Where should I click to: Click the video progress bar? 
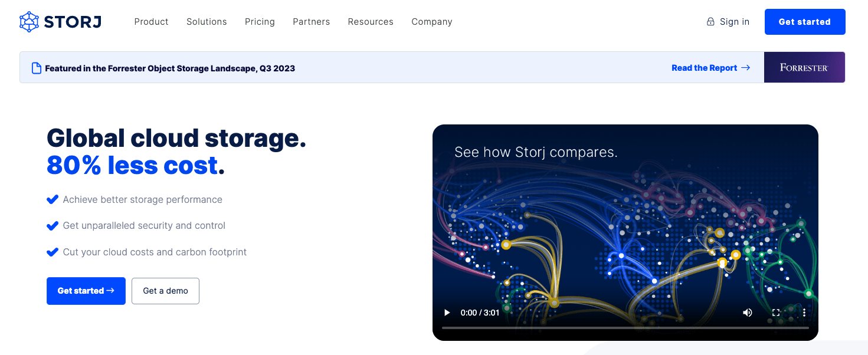625,327
